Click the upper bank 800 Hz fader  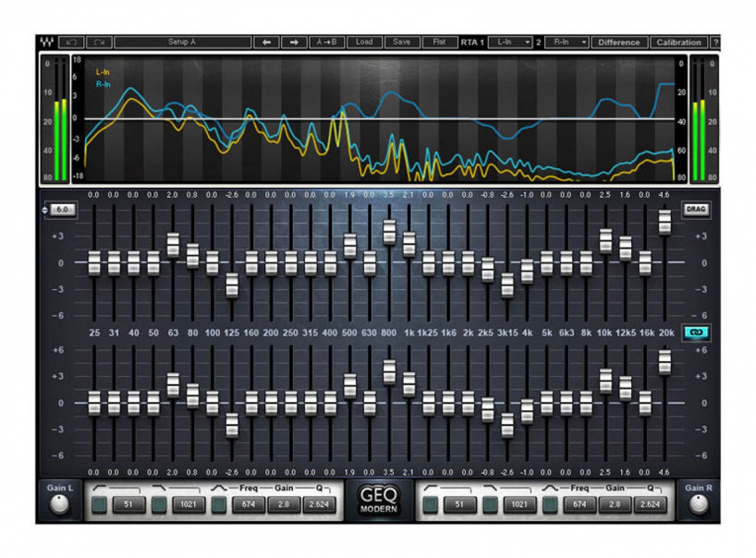tap(389, 232)
